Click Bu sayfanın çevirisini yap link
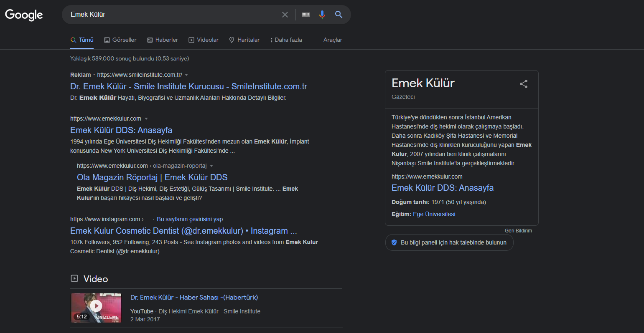 click(x=190, y=219)
